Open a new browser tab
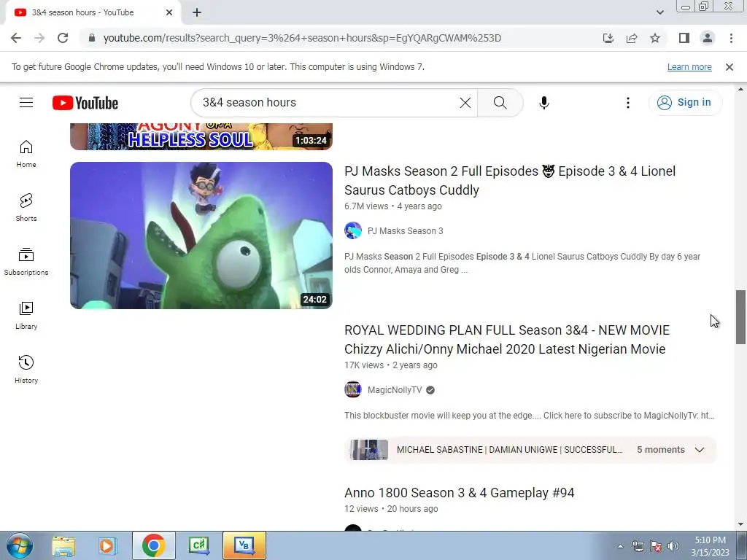This screenshot has width=747, height=560. click(197, 13)
